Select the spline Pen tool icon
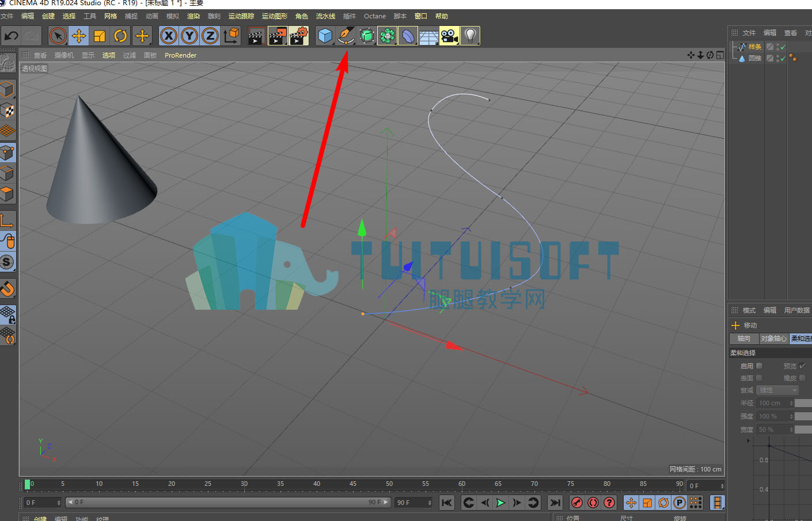The height and width of the screenshot is (521, 812). (346, 36)
